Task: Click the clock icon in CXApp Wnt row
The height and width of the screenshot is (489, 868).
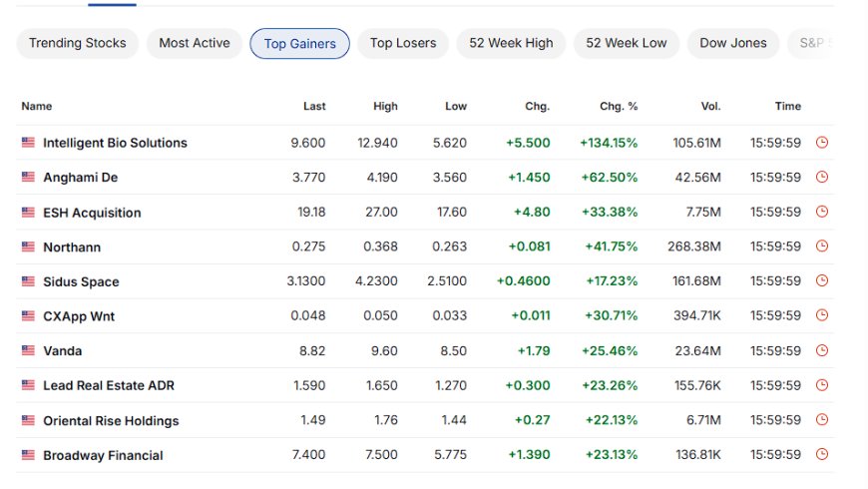Action: (x=822, y=315)
